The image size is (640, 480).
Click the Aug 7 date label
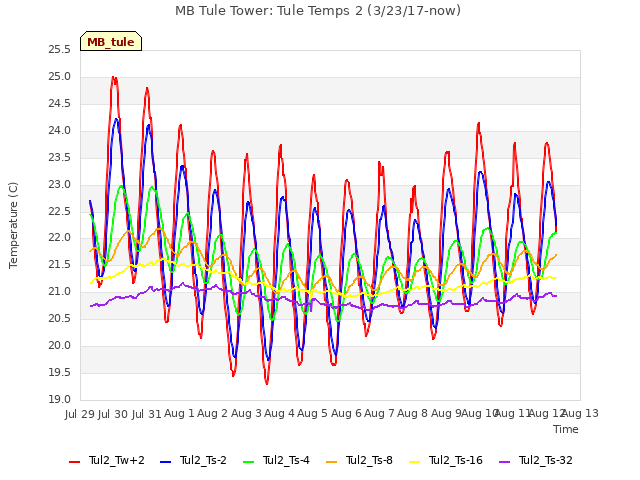click(379, 414)
